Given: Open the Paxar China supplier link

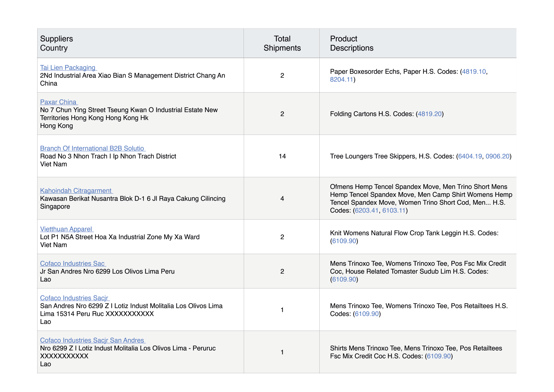Looking at the screenshot, I should [59, 102].
